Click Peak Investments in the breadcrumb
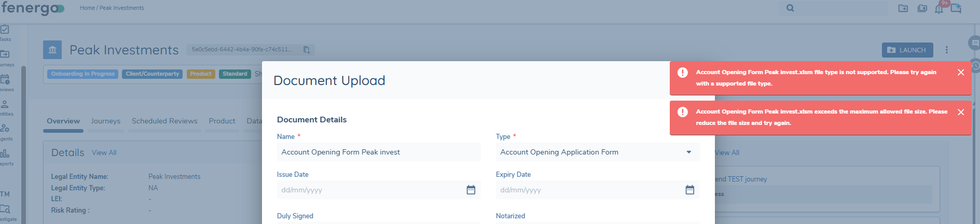Viewport: 980px width, 224px height. coord(122,8)
